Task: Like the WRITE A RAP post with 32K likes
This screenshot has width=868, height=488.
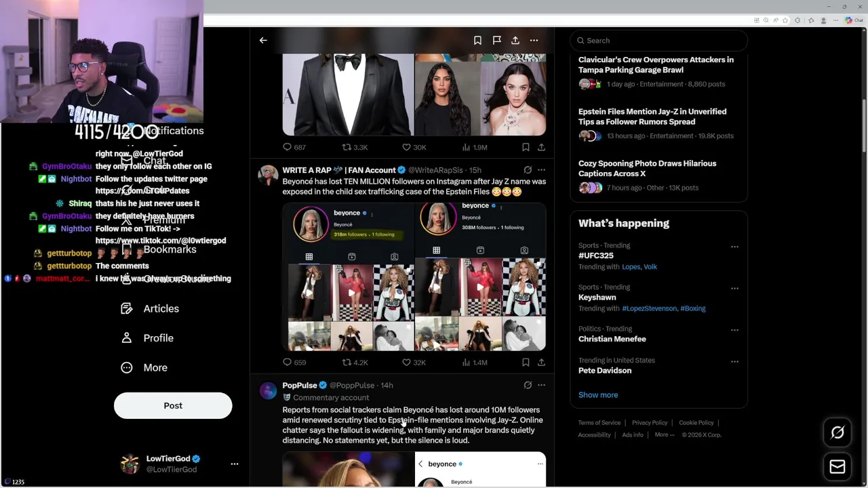Action: [414, 363]
